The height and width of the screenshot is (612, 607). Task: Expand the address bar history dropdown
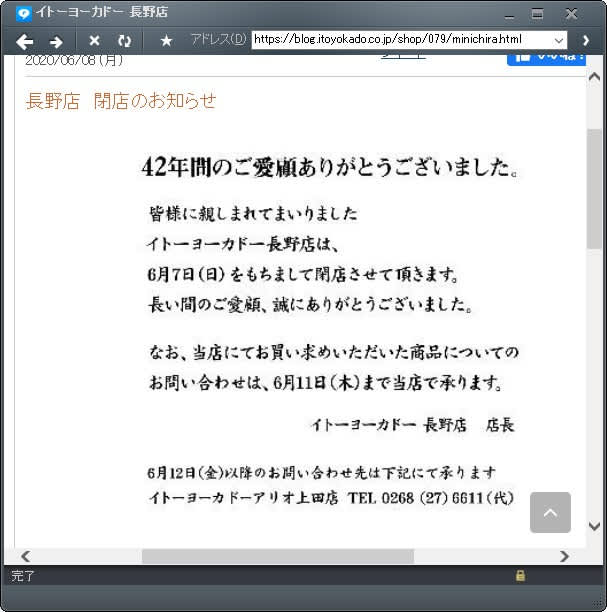559,40
